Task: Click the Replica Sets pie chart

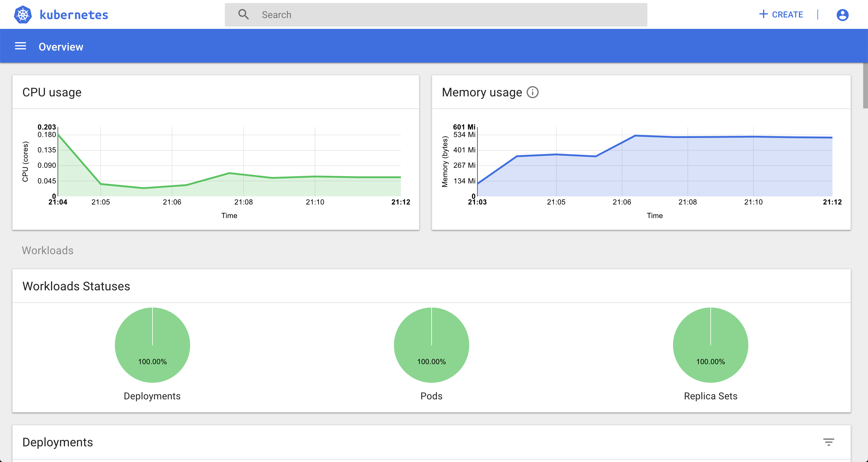Action: coord(710,345)
